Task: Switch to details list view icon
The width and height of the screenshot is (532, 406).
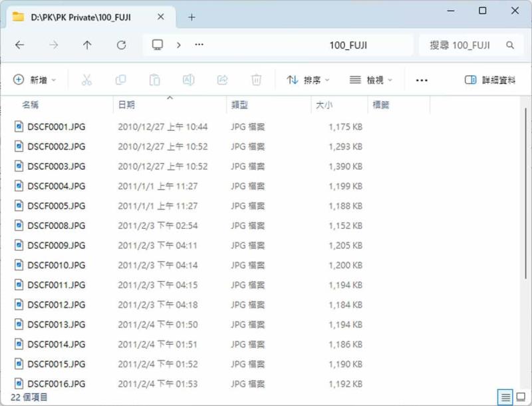Action: click(505, 397)
